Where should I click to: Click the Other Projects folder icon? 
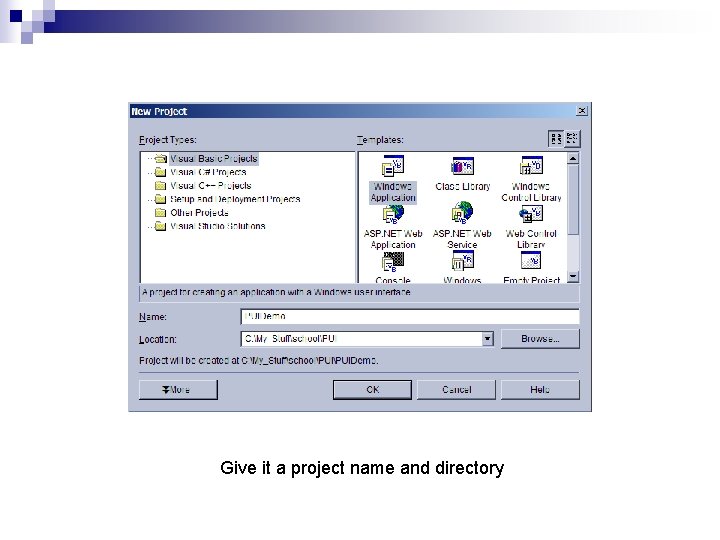tap(160, 213)
